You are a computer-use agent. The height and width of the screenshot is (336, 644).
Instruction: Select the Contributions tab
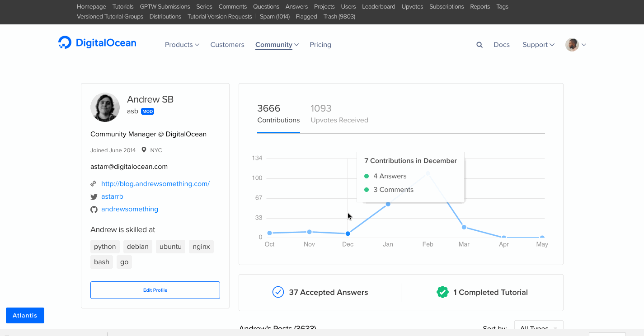click(x=278, y=114)
